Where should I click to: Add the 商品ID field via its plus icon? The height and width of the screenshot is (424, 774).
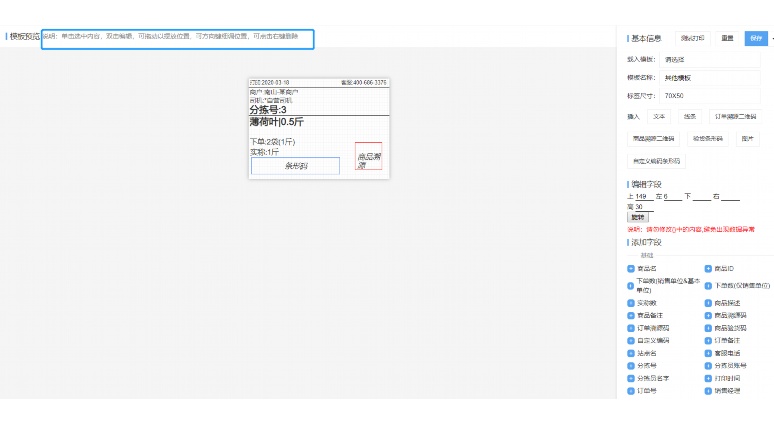coord(708,269)
